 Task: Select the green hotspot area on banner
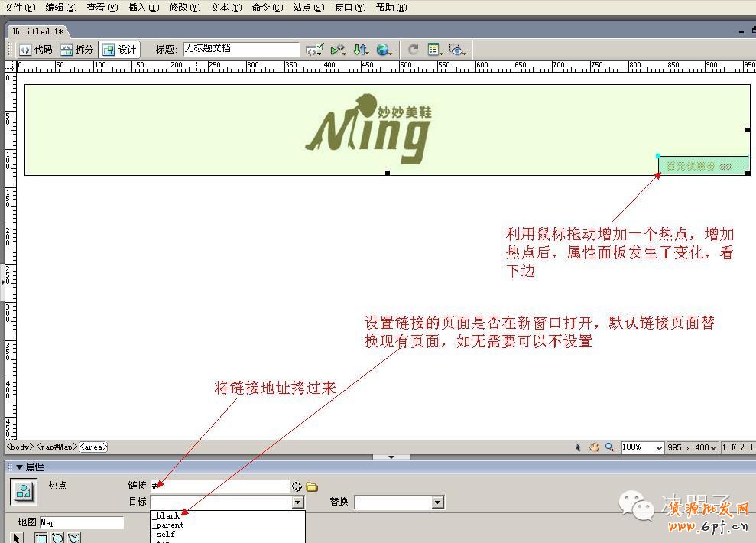(703, 165)
